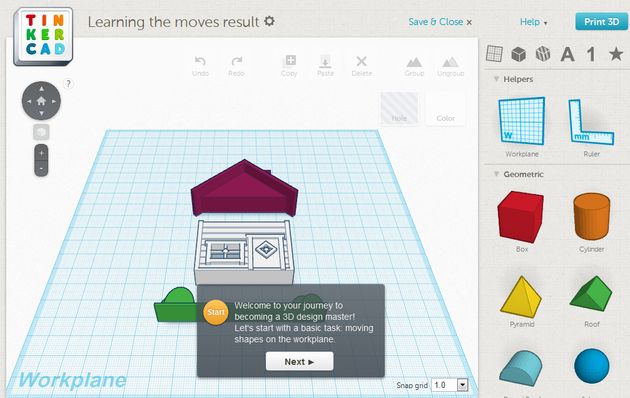Viewport: 630px width, 398px height.
Task: Rotate view up with top arrow
Action: point(41,88)
